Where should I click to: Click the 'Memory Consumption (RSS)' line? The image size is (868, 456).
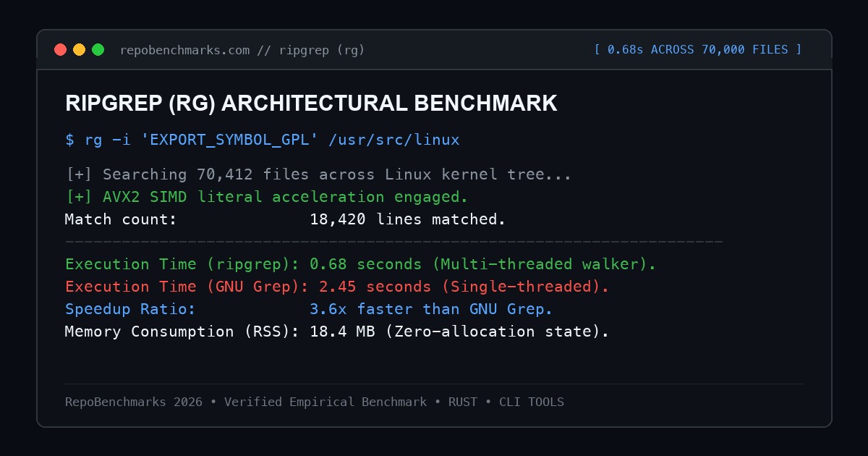(x=337, y=332)
